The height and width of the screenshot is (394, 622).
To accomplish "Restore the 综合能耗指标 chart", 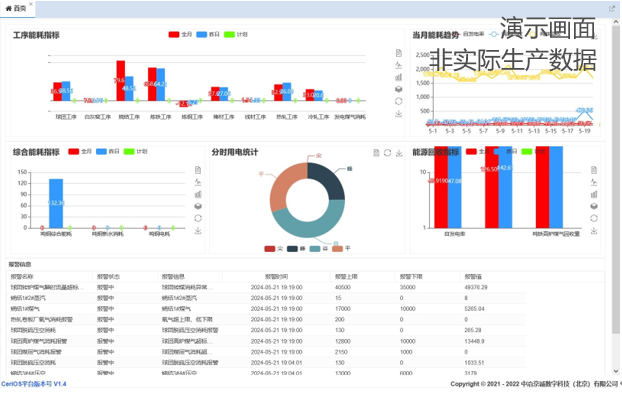I will coord(198,218).
